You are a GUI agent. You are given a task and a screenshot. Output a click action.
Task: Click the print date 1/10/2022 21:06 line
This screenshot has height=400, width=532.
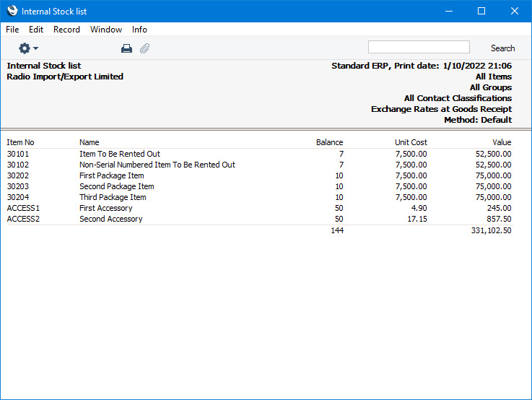click(x=422, y=66)
